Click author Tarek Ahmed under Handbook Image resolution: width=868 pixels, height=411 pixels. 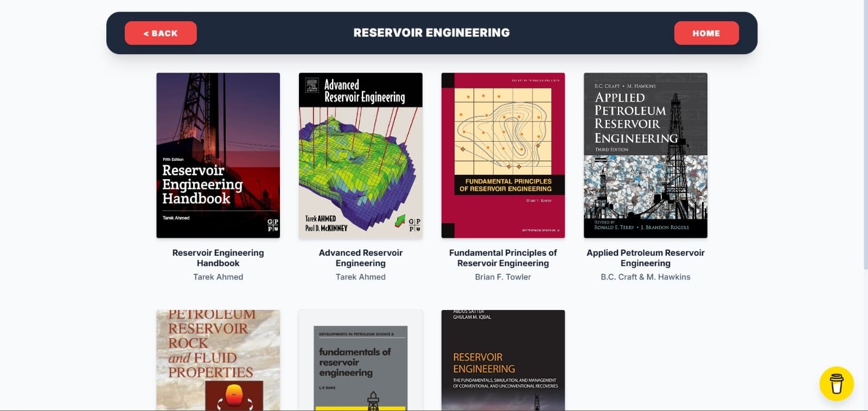(x=218, y=277)
